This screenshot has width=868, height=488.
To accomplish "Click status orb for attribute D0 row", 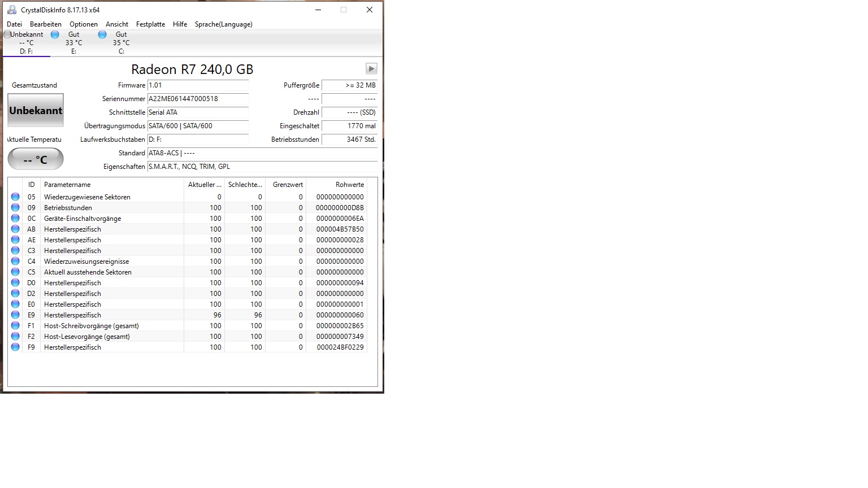I will click(15, 283).
